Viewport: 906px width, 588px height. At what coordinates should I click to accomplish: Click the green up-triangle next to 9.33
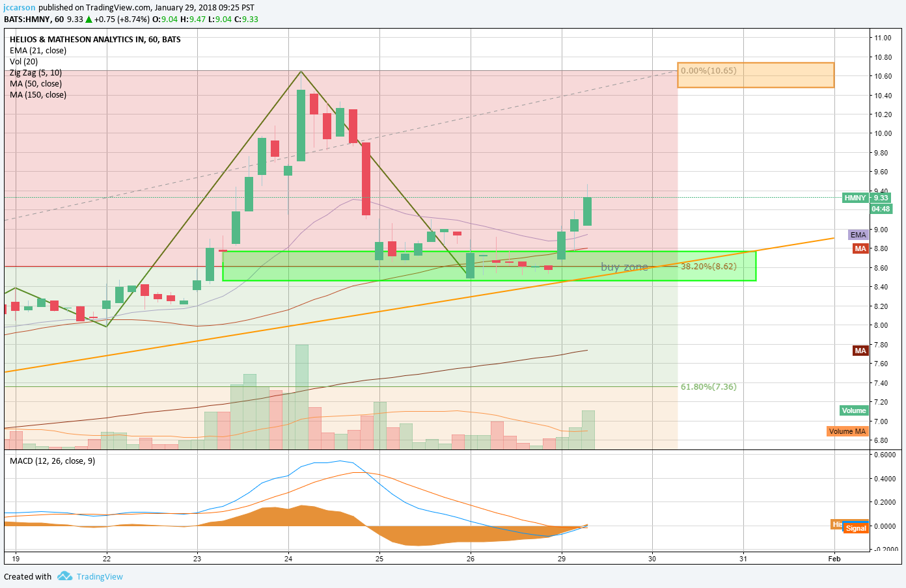(x=89, y=19)
